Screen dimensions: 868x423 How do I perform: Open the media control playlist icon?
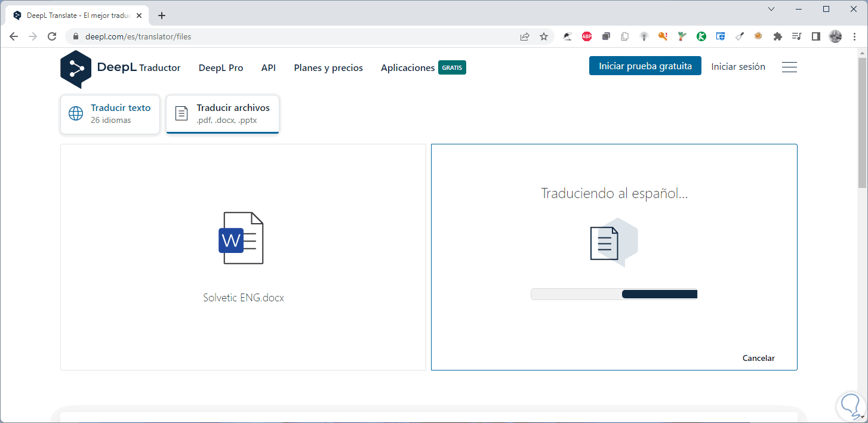pos(796,36)
